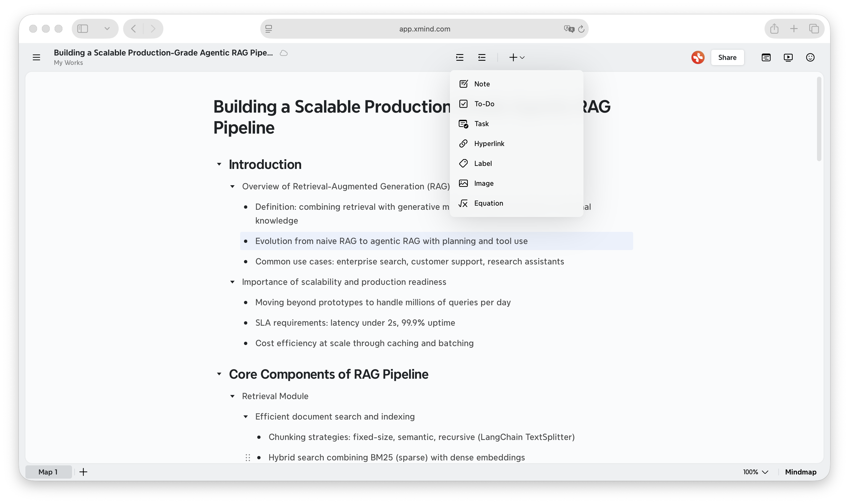Click the My Works breadcrumb
Viewport: 849px width, 504px height.
click(x=68, y=63)
